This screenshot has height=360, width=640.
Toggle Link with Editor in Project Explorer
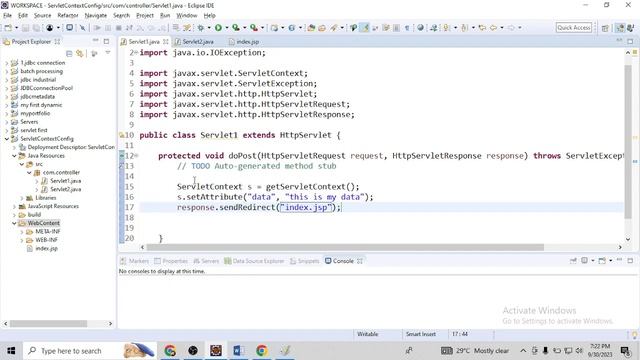(x=80, y=53)
